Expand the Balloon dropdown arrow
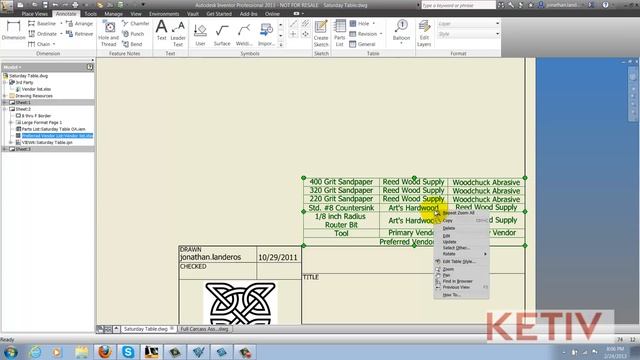Viewport: 640px width, 360px height. point(401,43)
